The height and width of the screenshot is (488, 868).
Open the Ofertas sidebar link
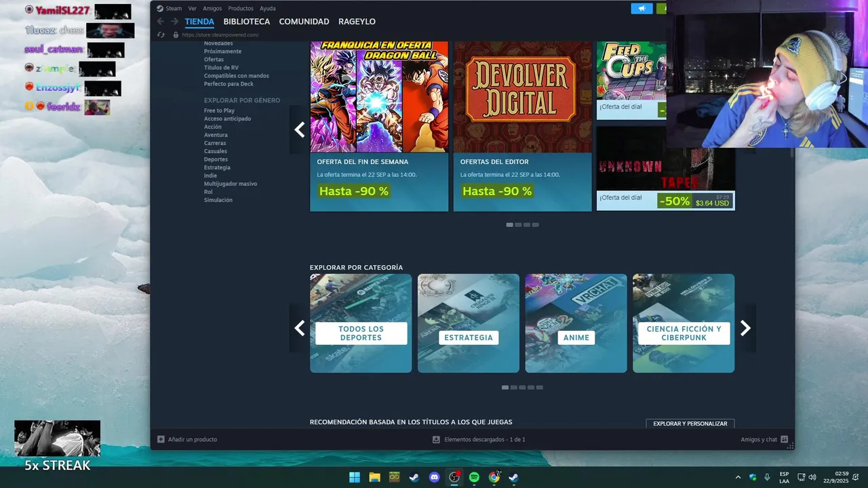[x=214, y=60]
